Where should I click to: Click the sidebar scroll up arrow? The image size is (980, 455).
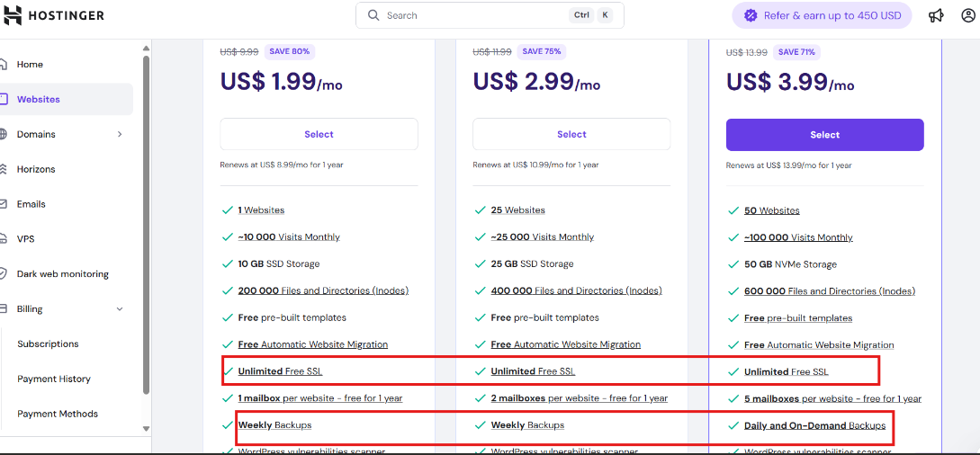click(147, 48)
